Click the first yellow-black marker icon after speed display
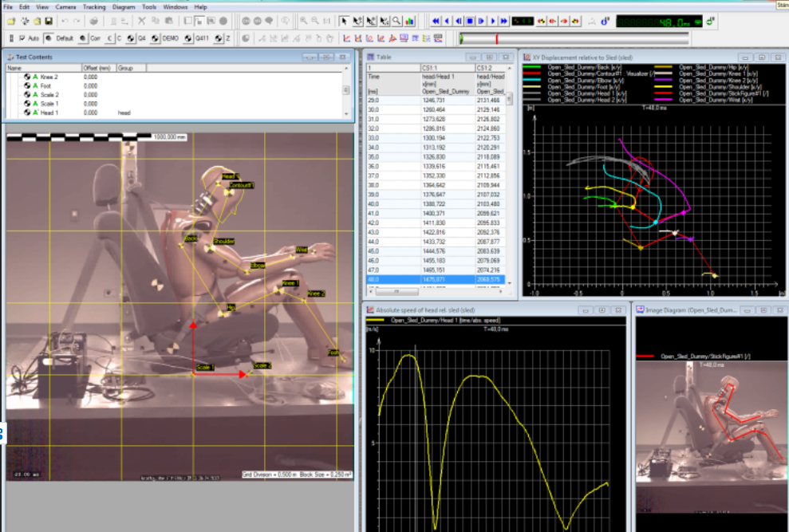The height and width of the screenshot is (532, 789). click(x=542, y=22)
